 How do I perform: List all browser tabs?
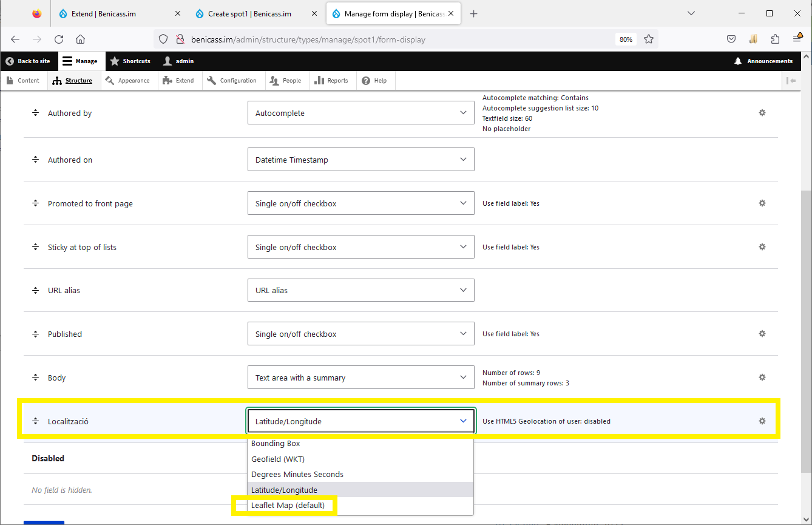(691, 13)
